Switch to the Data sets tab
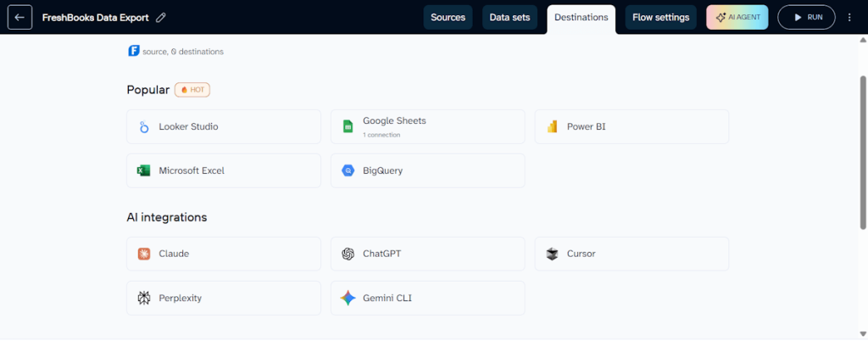This screenshot has width=868, height=341. [509, 17]
